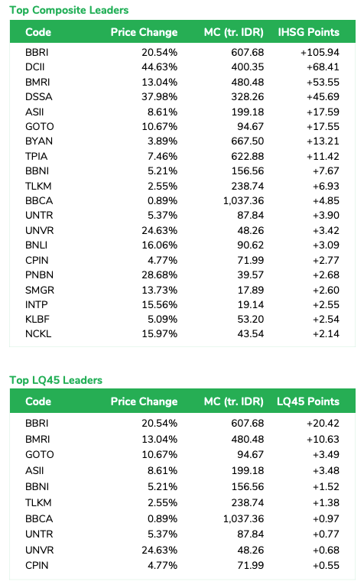Click the SMGR stock code
This screenshot has height=588, width=364.
[x=40, y=290]
